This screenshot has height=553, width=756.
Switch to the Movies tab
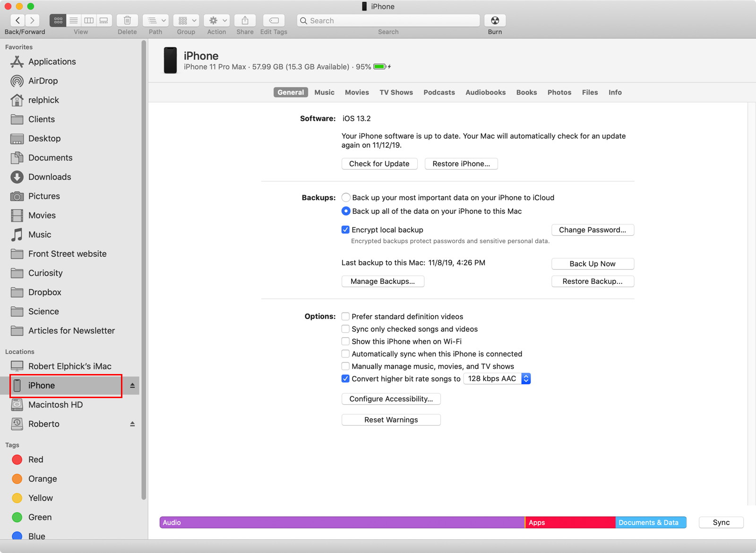pos(357,93)
